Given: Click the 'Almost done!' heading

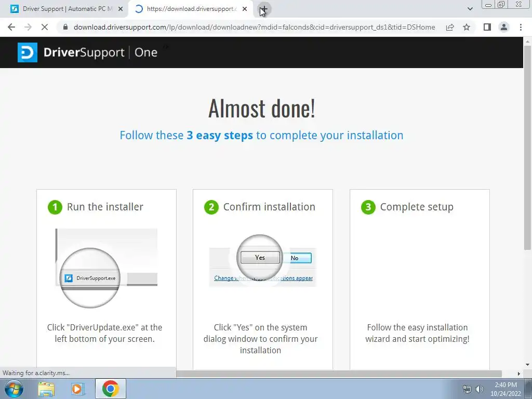Looking at the screenshot, I should coord(262,109).
